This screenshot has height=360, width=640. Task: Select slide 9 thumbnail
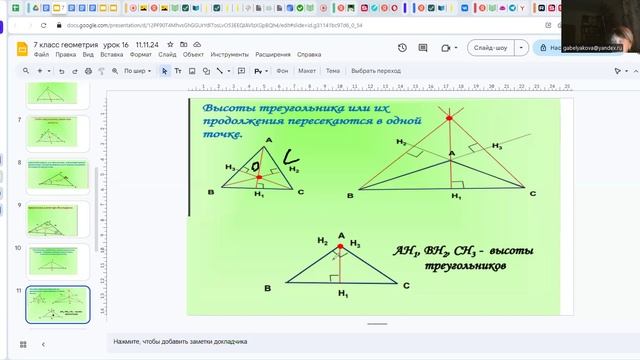coord(57,220)
